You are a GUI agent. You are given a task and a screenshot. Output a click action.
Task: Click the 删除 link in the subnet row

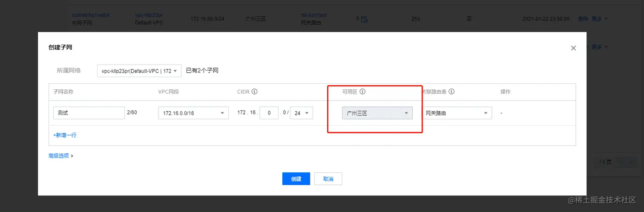point(584,19)
